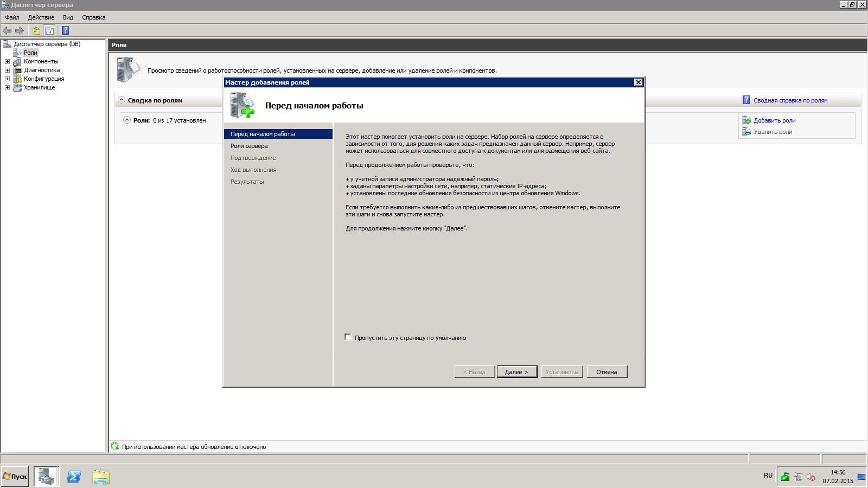Expand the Конфигурация tree node
The height and width of the screenshot is (488, 868).
[8, 79]
